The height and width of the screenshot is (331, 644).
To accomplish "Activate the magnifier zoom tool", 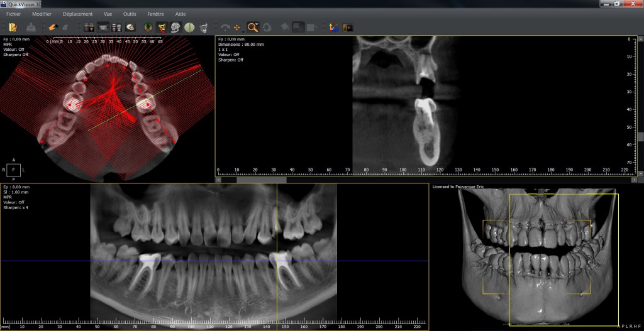I will (252, 27).
